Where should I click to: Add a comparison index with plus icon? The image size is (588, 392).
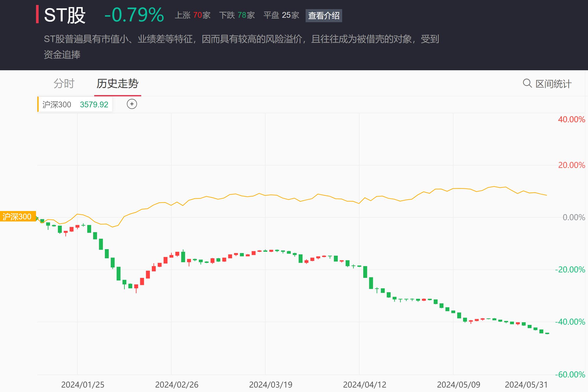(x=132, y=104)
